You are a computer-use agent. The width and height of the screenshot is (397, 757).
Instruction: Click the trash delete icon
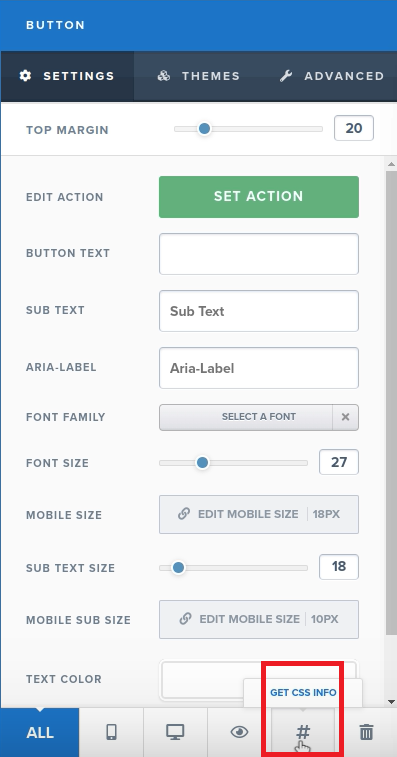(367, 732)
